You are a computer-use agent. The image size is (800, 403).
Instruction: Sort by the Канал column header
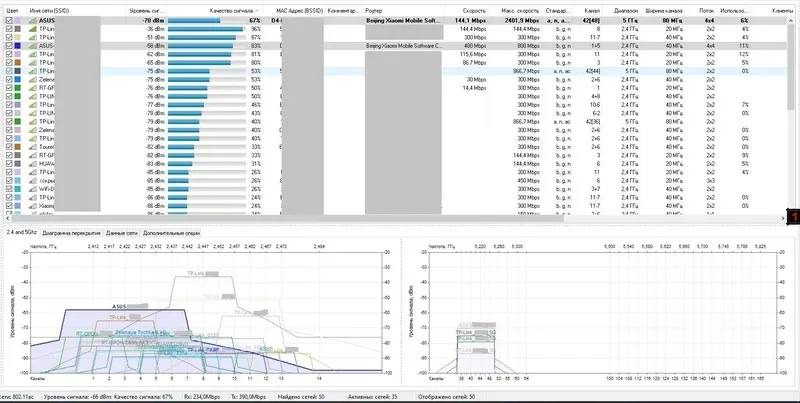coord(594,8)
